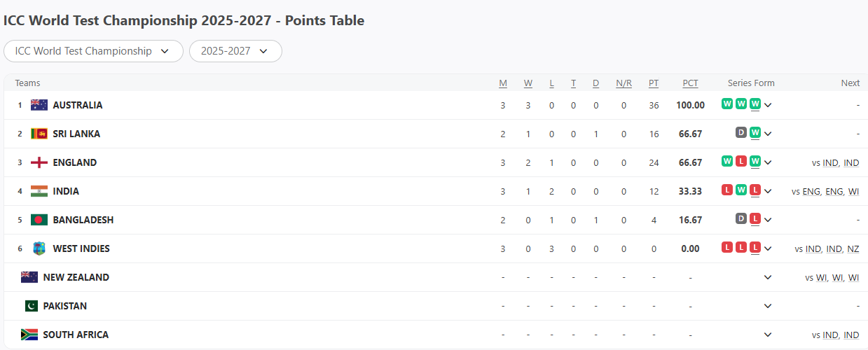
Task: Open the 2025-2027 season dropdown
Action: [235, 51]
